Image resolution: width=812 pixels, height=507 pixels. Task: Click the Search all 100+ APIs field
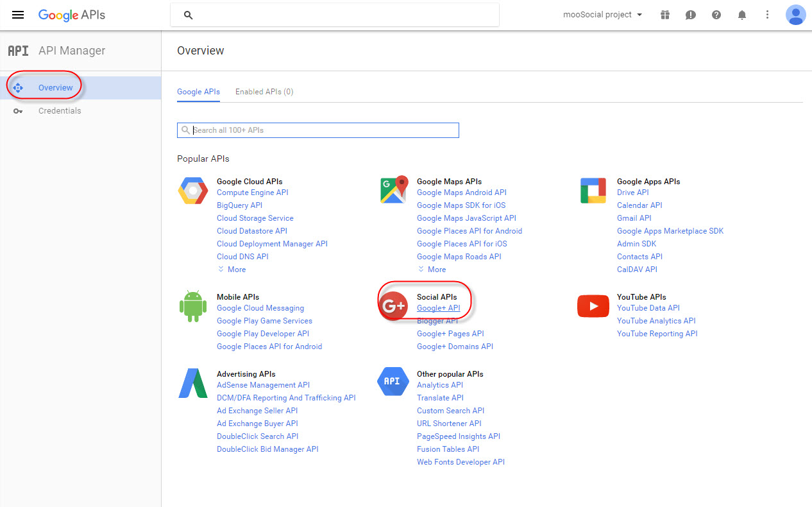point(318,130)
